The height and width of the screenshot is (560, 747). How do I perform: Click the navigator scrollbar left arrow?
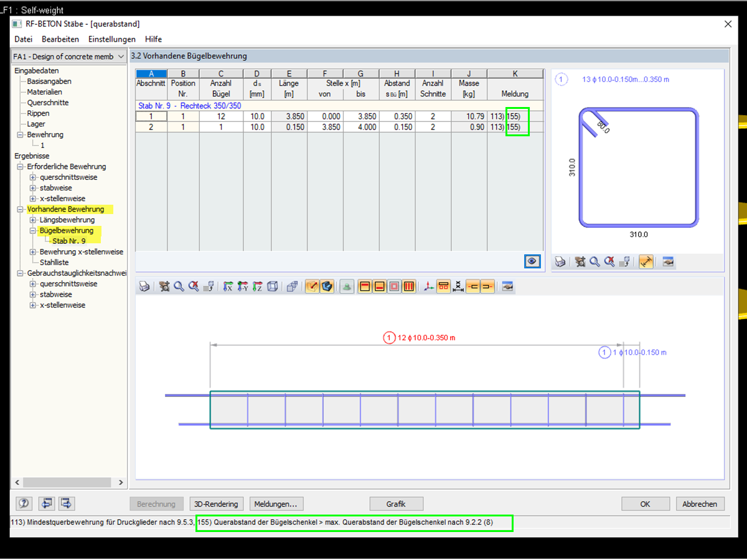click(17, 482)
